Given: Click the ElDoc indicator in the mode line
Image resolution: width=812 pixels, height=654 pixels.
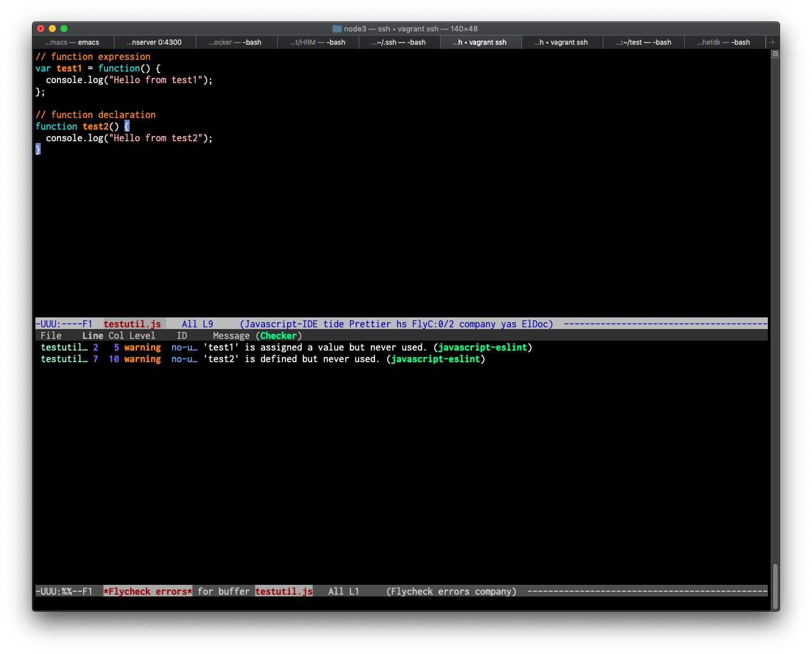Looking at the screenshot, I should pos(536,324).
